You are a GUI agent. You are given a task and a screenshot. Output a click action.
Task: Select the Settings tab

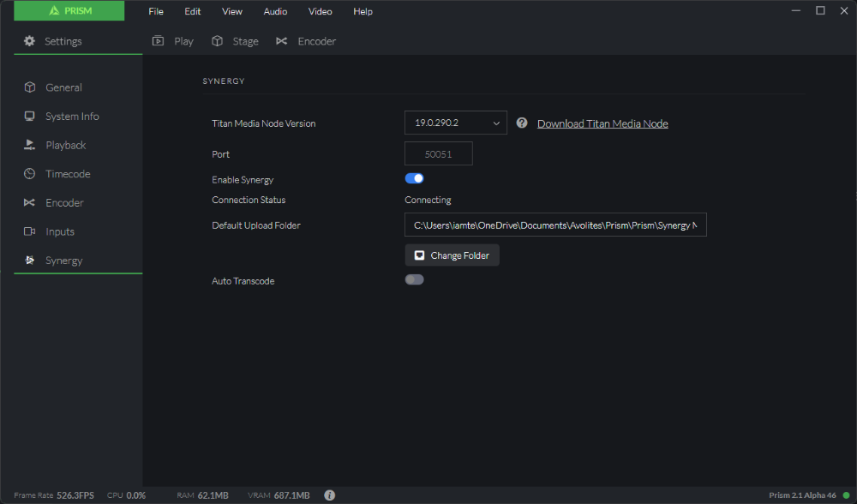[x=78, y=41]
